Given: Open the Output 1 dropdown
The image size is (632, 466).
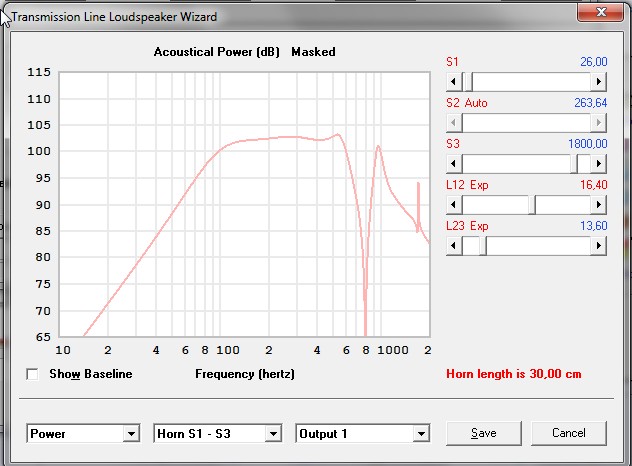Looking at the screenshot, I should (x=421, y=434).
